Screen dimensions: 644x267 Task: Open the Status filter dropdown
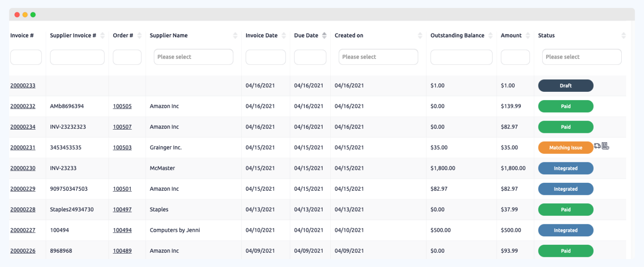[x=582, y=57]
